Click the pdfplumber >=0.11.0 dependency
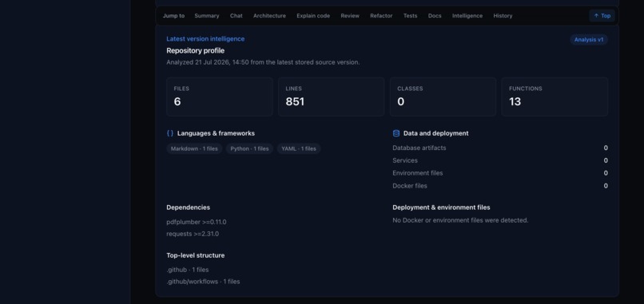The image size is (644, 304). click(197, 222)
